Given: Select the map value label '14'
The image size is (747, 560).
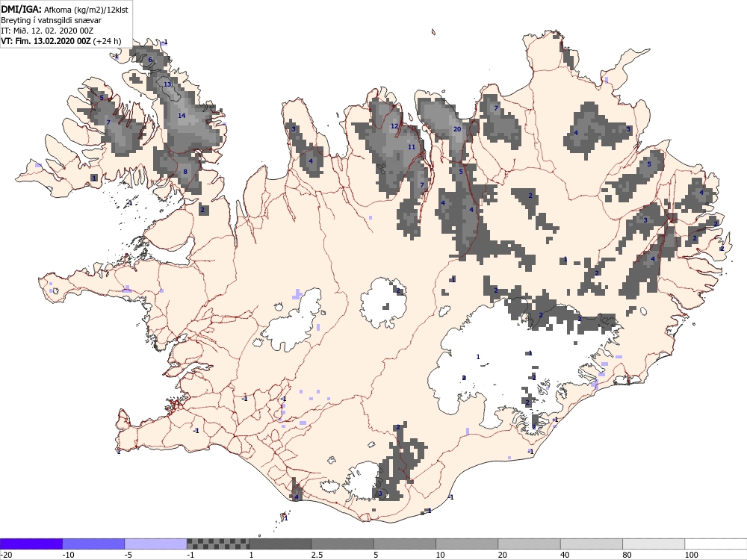Looking at the screenshot, I should (182, 115).
